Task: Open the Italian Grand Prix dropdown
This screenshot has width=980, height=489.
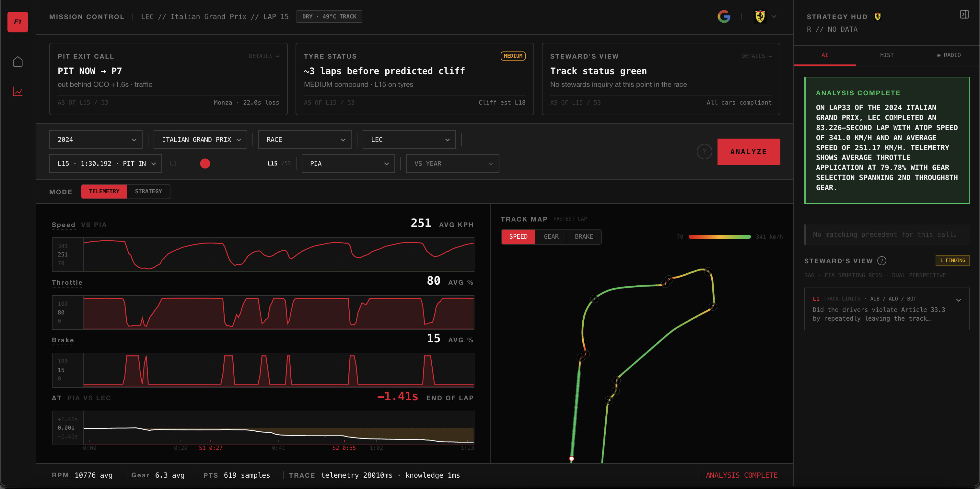Action: [200, 140]
